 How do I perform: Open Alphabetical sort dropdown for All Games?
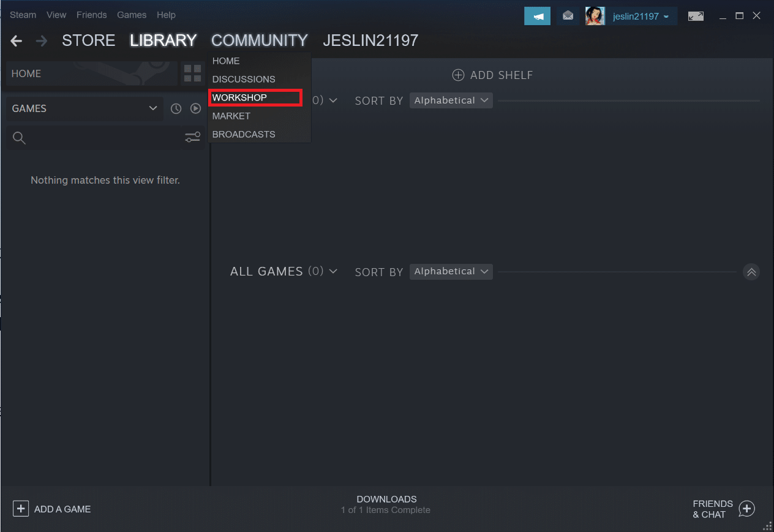(451, 271)
